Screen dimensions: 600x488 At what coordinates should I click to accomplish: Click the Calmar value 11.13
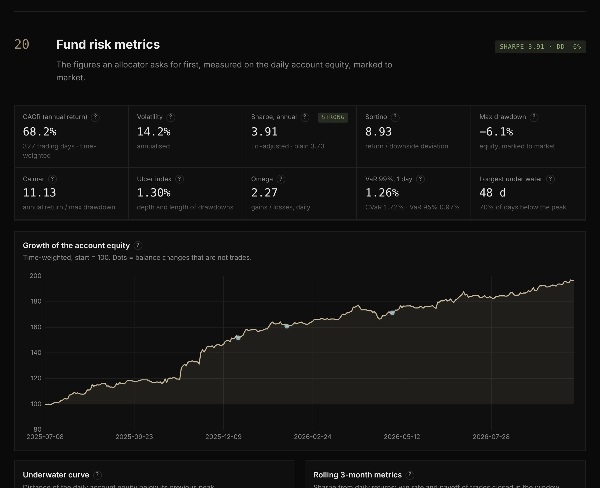coord(39,193)
